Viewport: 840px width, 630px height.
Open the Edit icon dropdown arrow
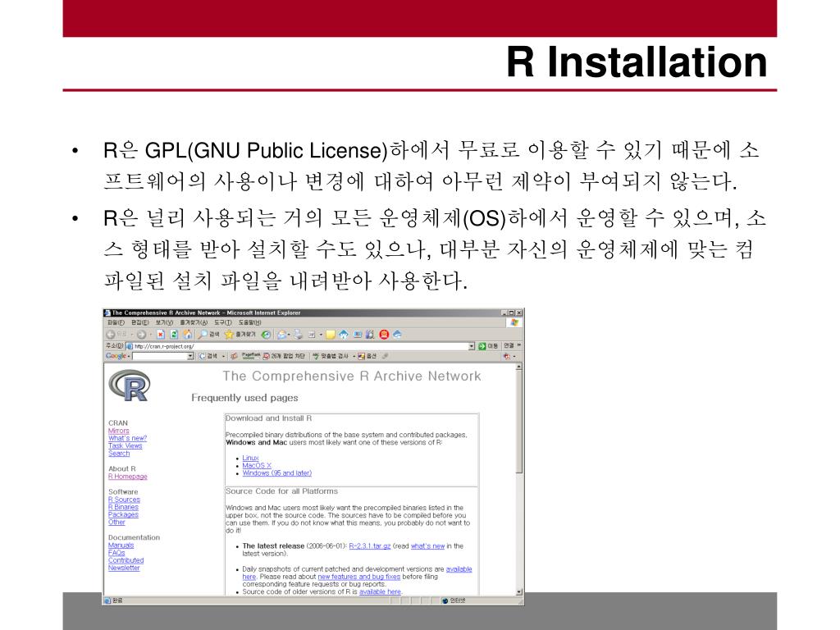(x=321, y=335)
